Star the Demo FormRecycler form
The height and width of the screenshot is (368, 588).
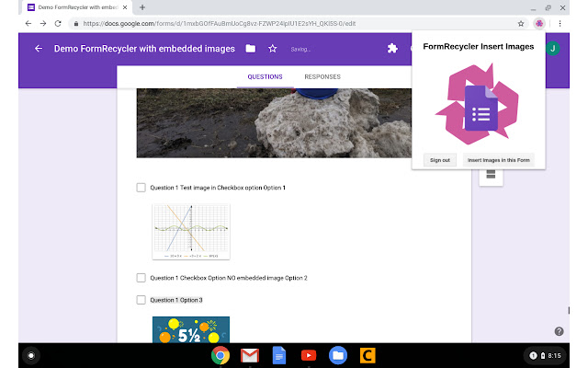[x=272, y=49]
